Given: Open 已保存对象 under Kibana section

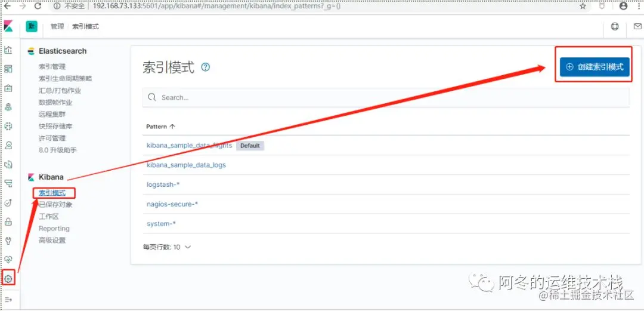Looking at the screenshot, I should [55, 205].
